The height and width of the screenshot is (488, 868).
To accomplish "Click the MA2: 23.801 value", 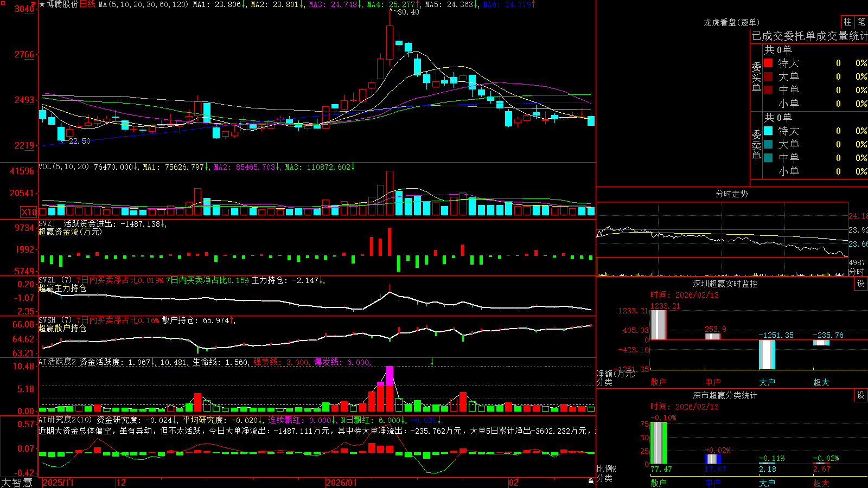I will click(x=277, y=4).
